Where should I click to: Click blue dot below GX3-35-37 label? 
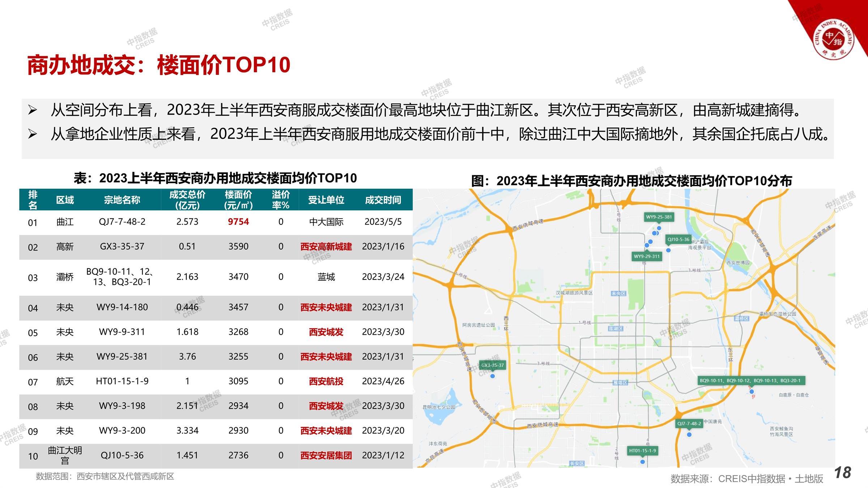point(492,376)
